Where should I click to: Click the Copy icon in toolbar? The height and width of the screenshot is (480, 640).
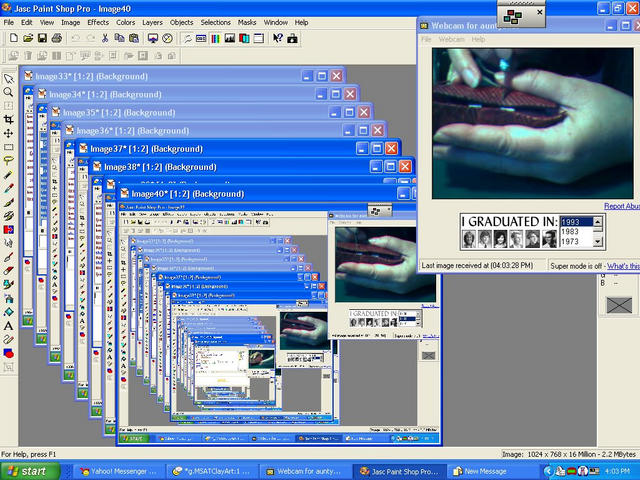click(119, 38)
